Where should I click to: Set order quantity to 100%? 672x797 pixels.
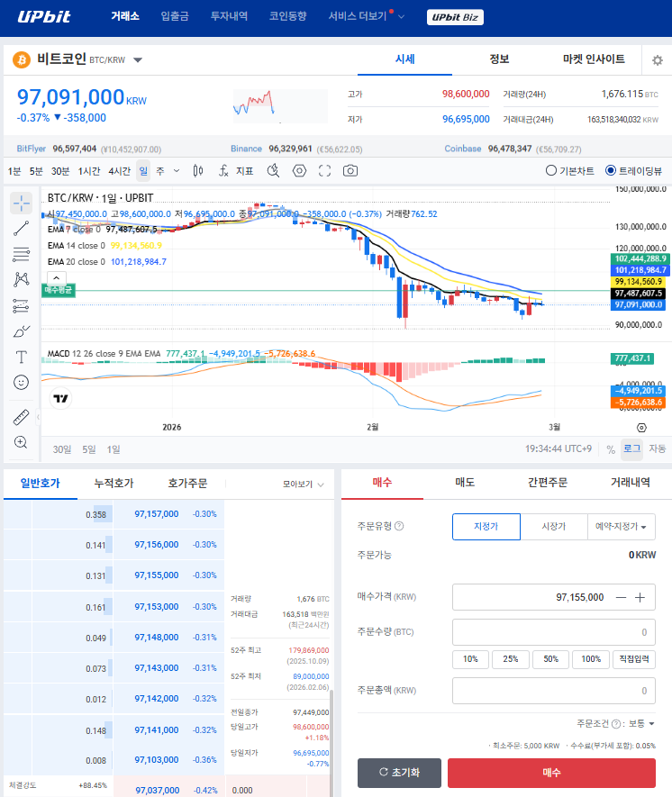(591, 659)
